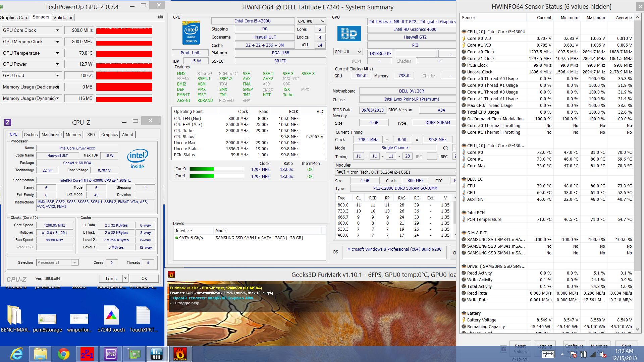644x362 pixels.
Task: Select the TouchXPRT... text file on desktop
Action: tap(143, 319)
